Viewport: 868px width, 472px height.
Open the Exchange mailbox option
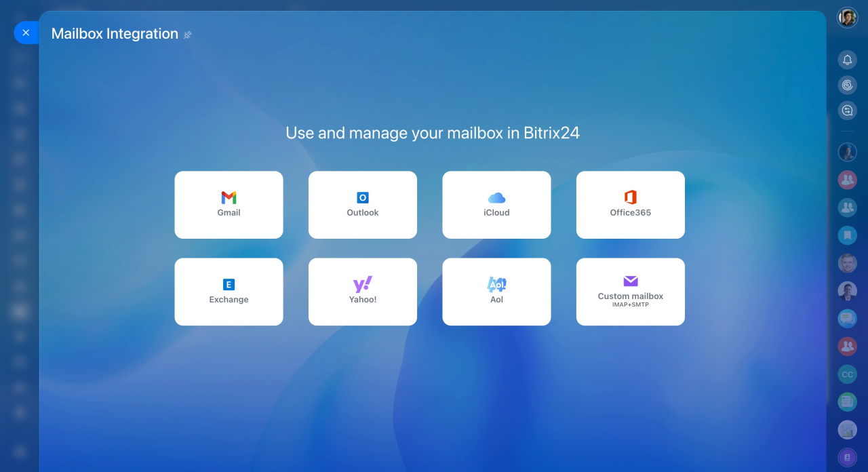[229, 292]
